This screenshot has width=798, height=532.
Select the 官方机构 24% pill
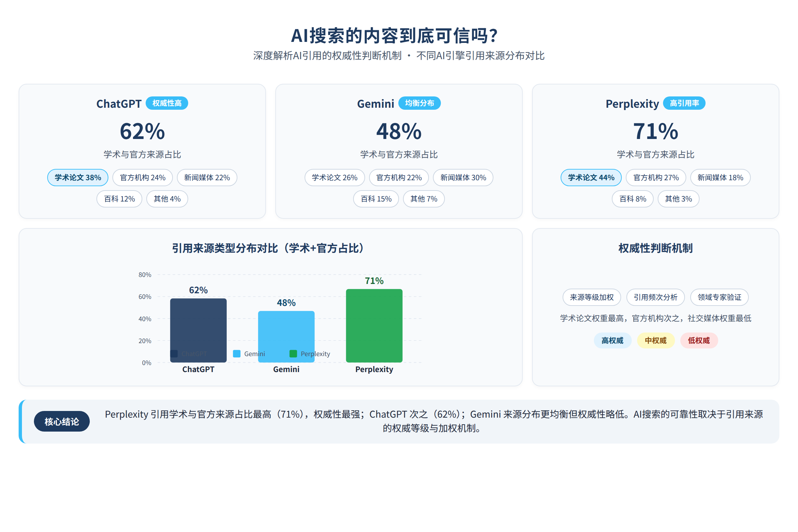(x=143, y=178)
